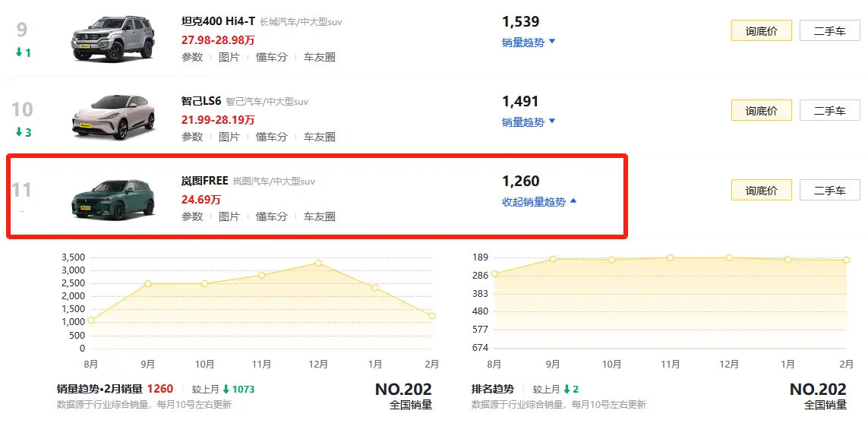Select the 8月 data point on ranking chart
The image size is (868, 423).
[494, 273]
